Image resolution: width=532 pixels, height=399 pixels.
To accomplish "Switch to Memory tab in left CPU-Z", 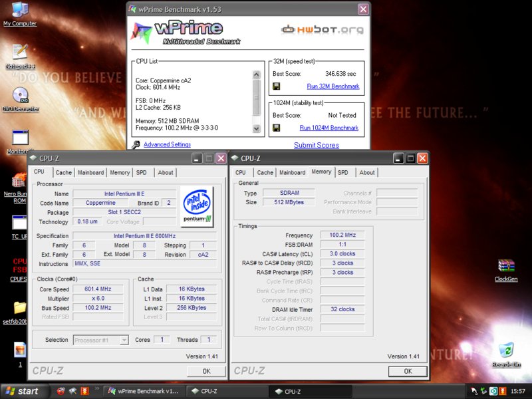I will click(x=120, y=172).
